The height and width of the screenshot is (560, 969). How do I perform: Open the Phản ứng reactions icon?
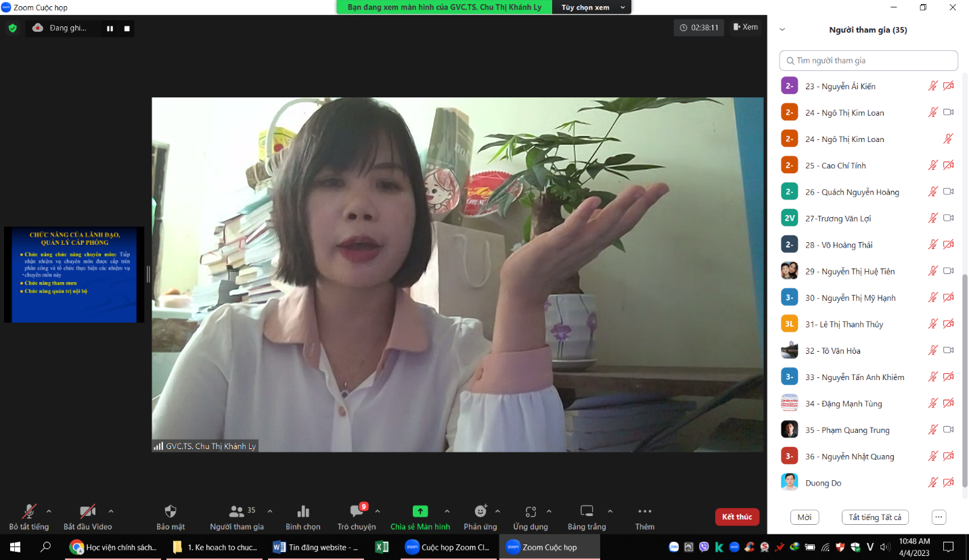(x=480, y=512)
